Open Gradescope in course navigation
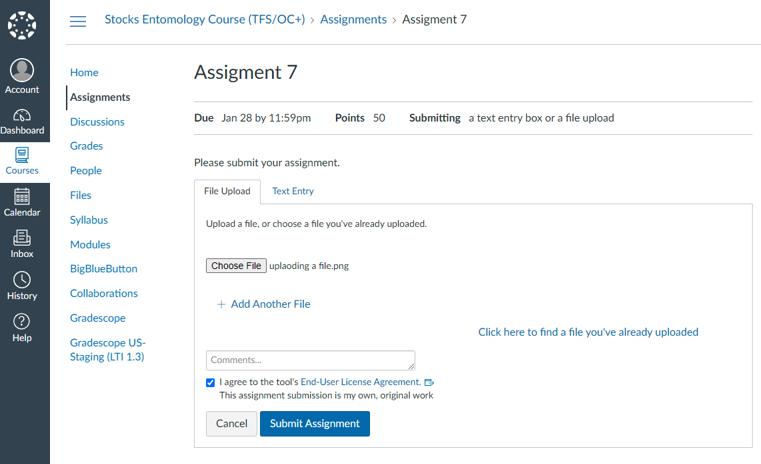 98,318
